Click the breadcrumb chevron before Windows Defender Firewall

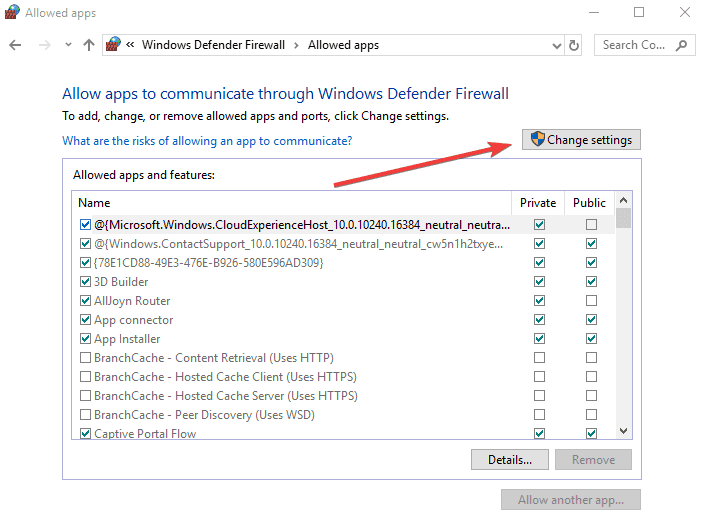pyautogui.click(x=130, y=45)
